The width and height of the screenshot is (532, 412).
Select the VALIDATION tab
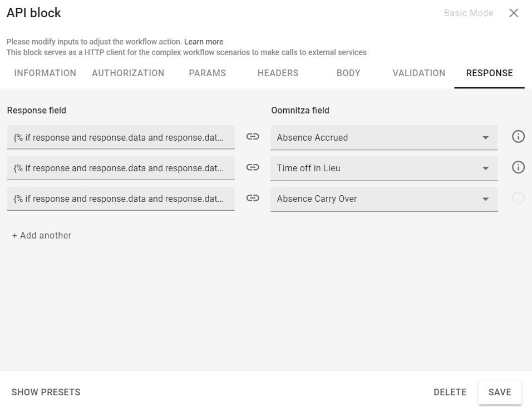click(x=418, y=73)
